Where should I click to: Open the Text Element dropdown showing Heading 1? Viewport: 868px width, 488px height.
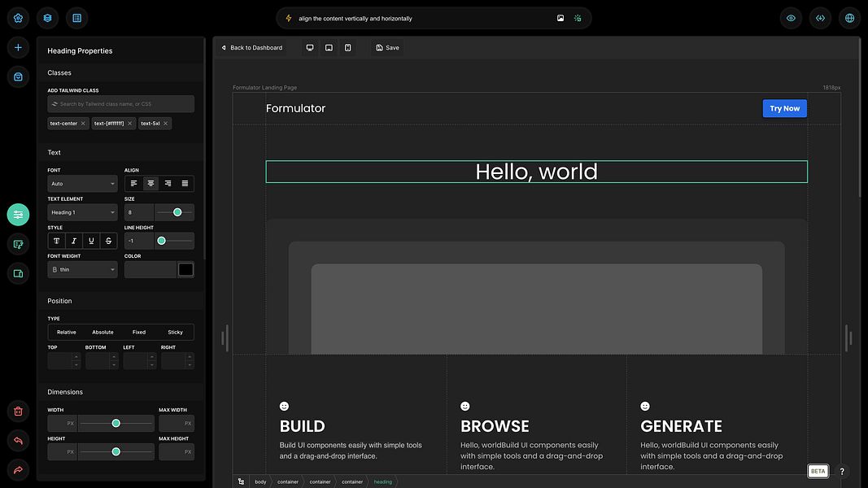coord(81,211)
